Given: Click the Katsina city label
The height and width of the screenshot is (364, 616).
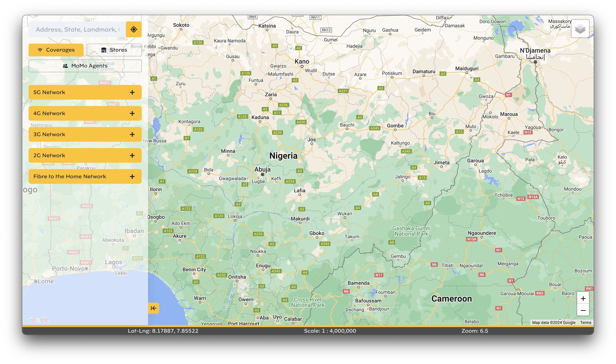Looking at the screenshot, I should tap(267, 26).
